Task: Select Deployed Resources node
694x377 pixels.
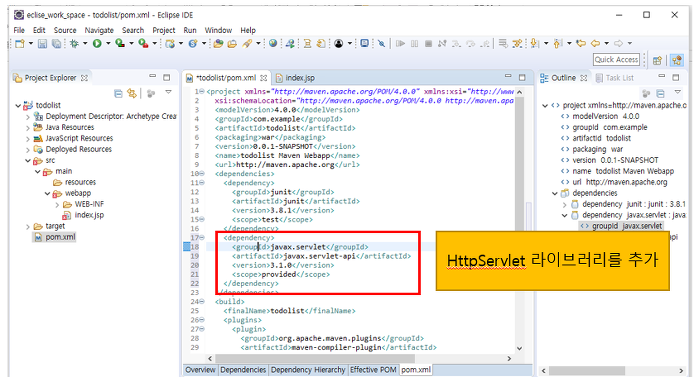Action: coord(73,150)
